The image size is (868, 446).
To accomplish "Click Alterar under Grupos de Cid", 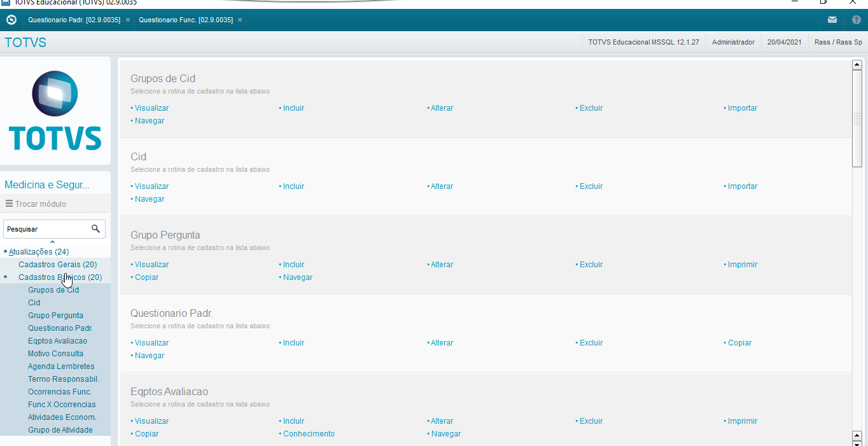I will pyautogui.click(x=442, y=108).
